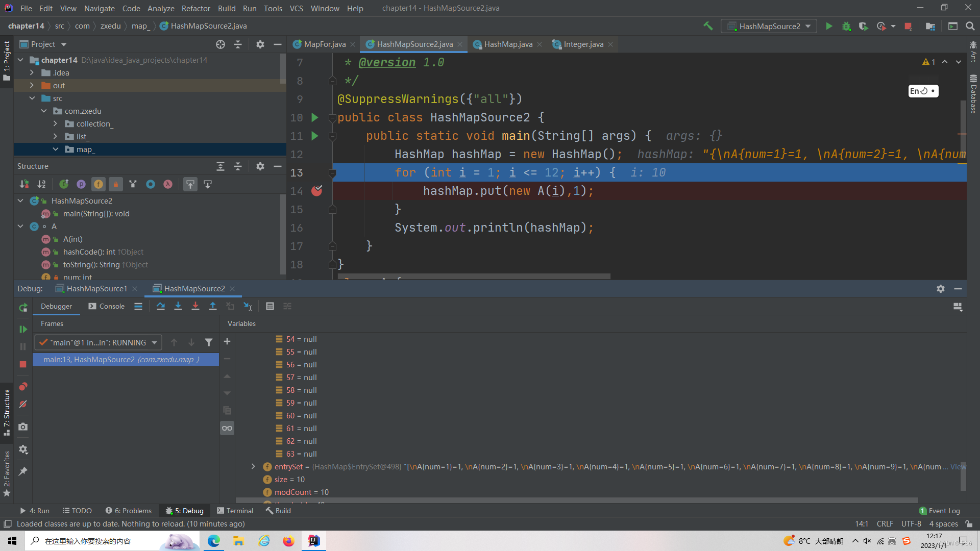980x551 pixels.
Task: Open Firefox from the taskbar
Action: click(288, 541)
